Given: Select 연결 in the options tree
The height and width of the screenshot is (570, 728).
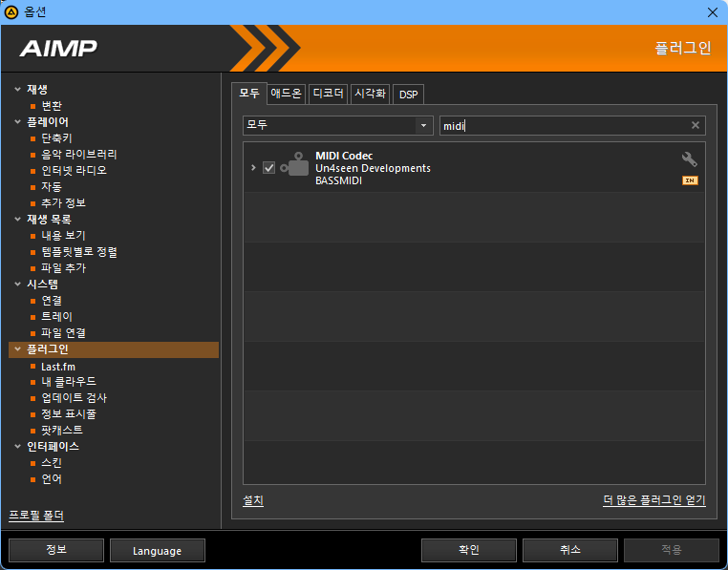Looking at the screenshot, I should click(52, 301).
